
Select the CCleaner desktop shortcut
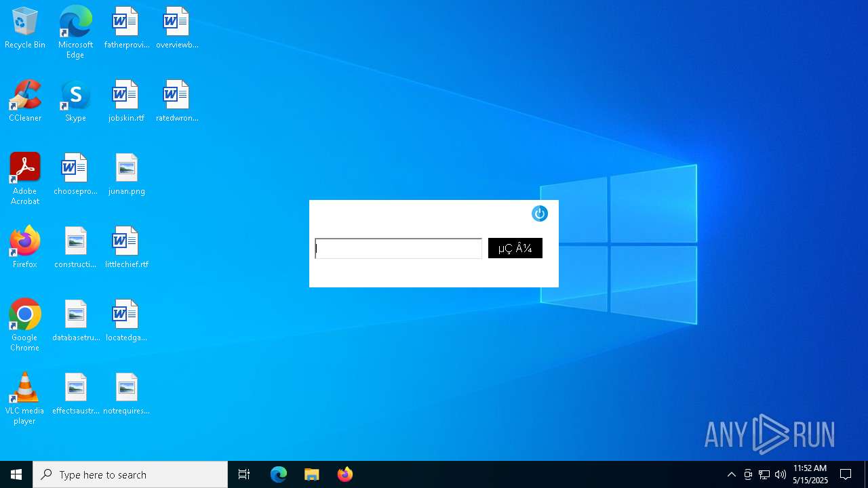pyautogui.click(x=25, y=102)
